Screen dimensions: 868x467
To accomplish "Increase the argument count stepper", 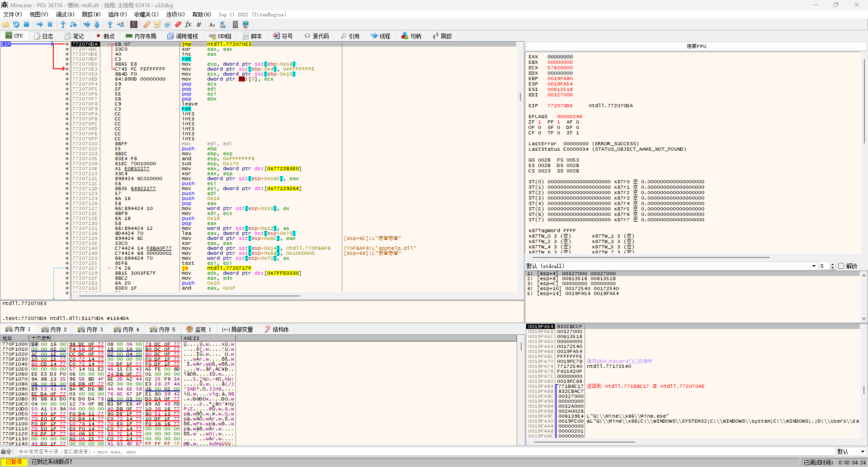I will click(833, 265).
